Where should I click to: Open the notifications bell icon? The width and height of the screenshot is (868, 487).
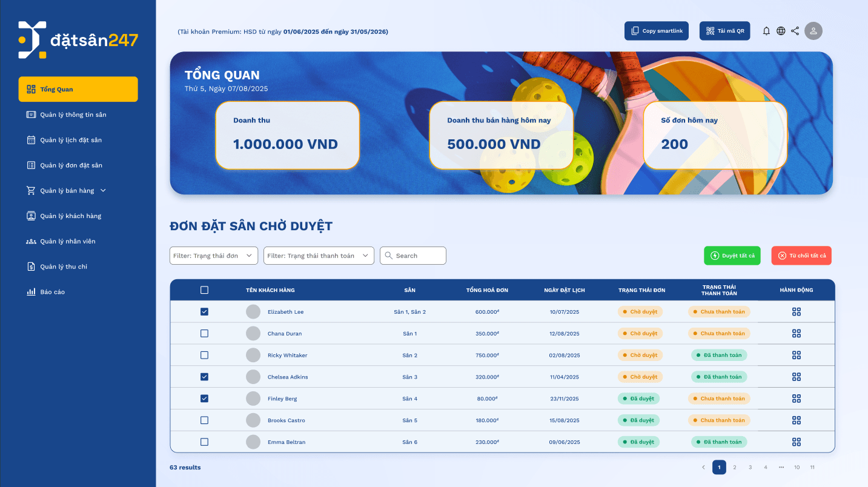click(x=766, y=30)
